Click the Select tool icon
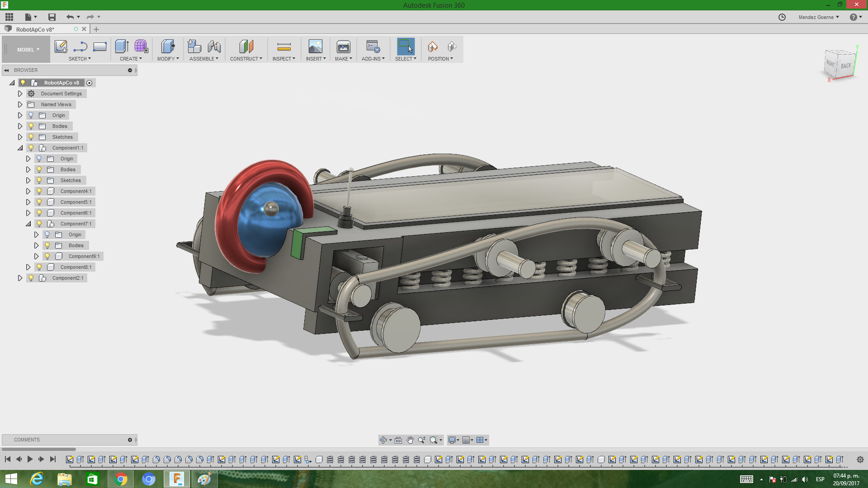This screenshot has height=488, width=868. pyautogui.click(x=406, y=47)
